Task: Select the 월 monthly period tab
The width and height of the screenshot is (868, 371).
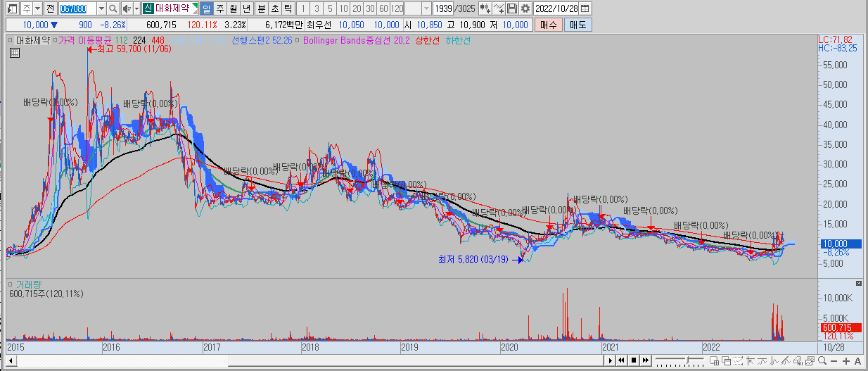Action: click(x=233, y=8)
